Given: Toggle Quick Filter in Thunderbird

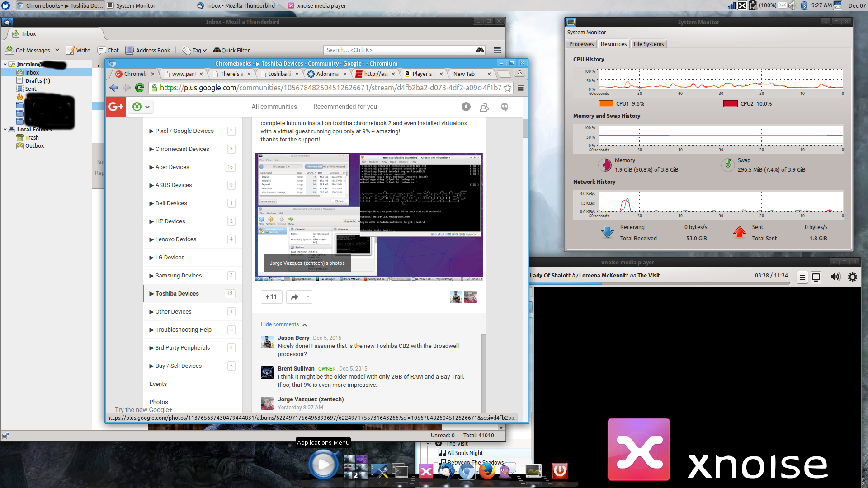Looking at the screenshot, I should coord(231,50).
